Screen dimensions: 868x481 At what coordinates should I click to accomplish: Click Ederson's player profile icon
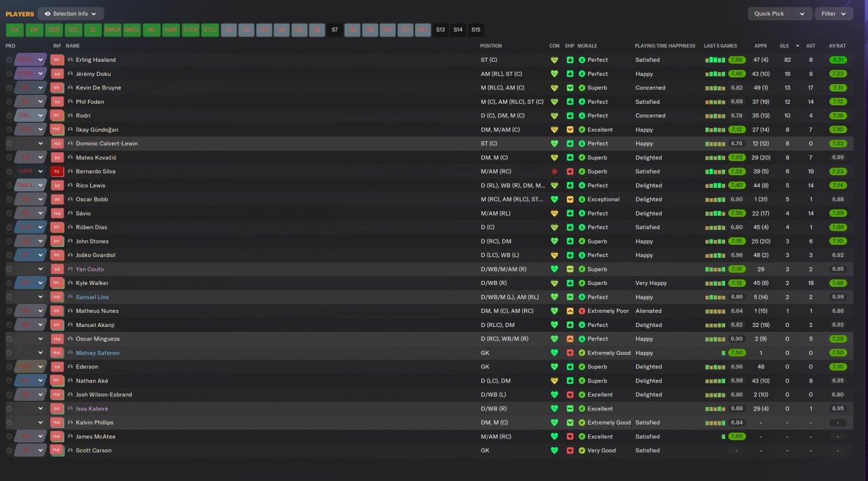pos(70,367)
